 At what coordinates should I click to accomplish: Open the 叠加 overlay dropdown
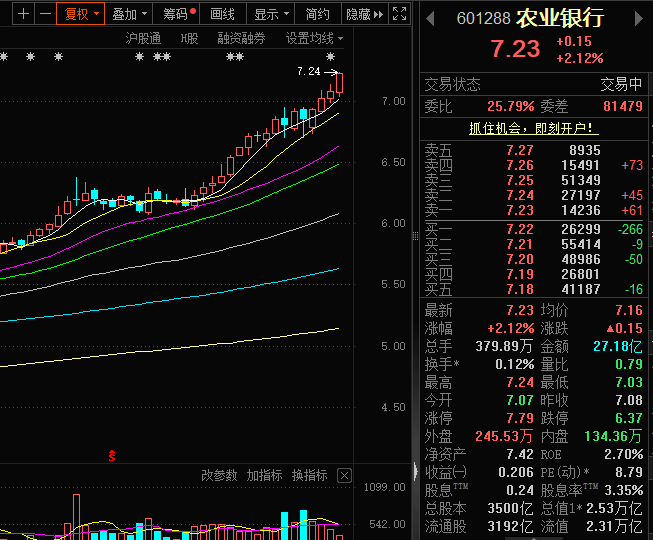click(130, 14)
